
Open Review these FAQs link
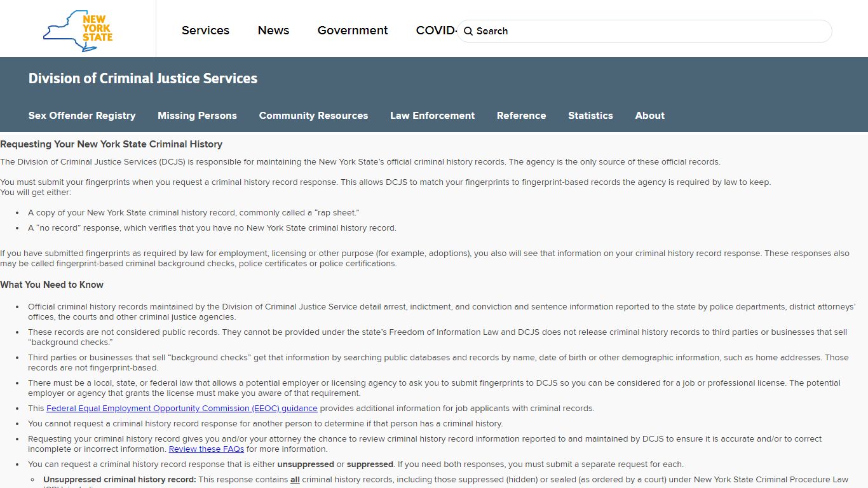pyautogui.click(x=207, y=449)
